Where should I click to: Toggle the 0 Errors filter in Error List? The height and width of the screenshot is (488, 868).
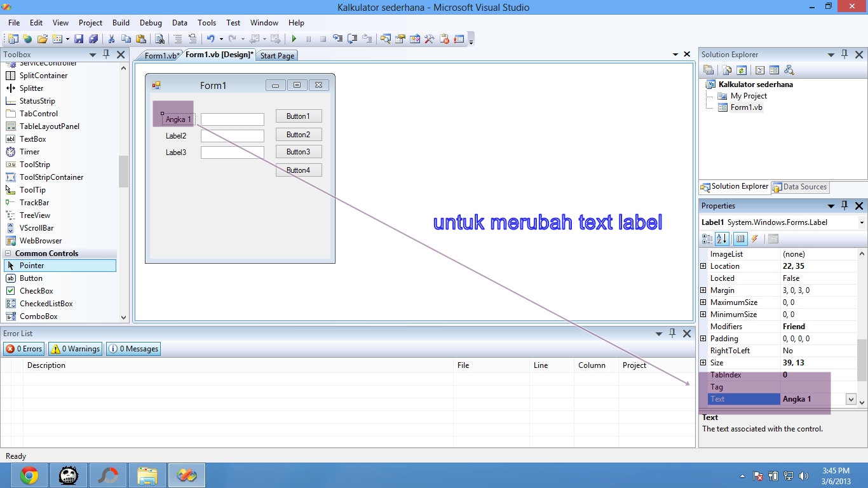[x=24, y=348]
